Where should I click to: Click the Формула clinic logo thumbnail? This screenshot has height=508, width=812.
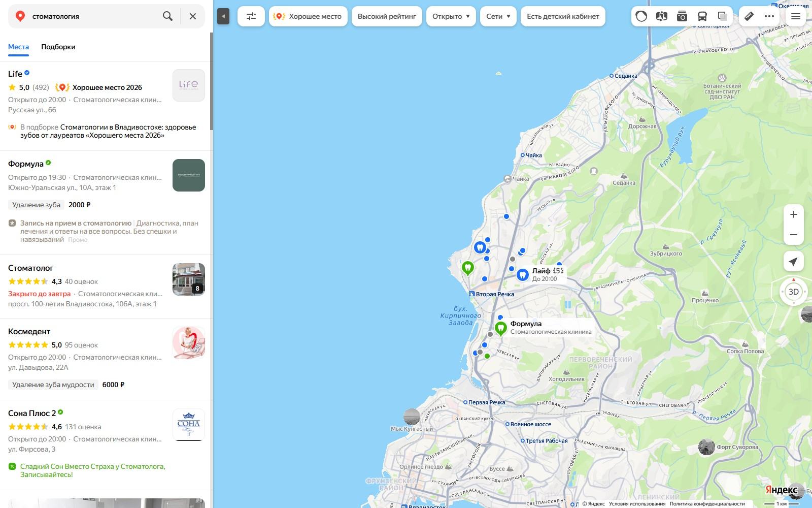click(189, 175)
